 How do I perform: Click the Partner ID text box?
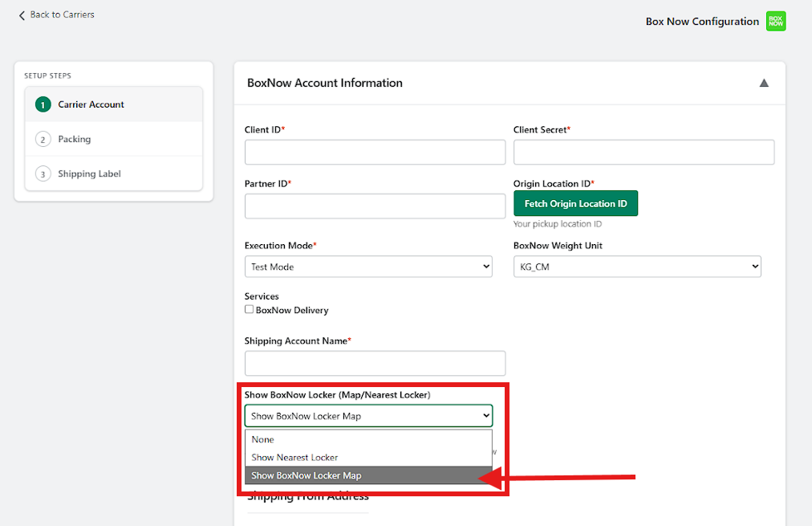[x=375, y=206]
